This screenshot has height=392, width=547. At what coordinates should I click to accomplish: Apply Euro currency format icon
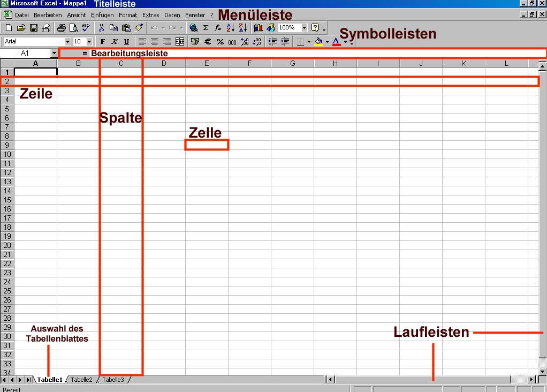[x=207, y=42]
